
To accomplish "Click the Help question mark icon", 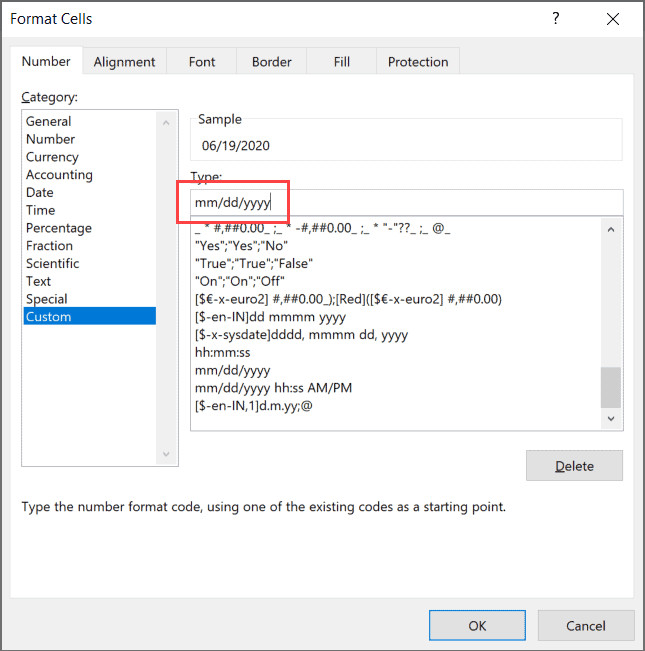I will tap(556, 18).
